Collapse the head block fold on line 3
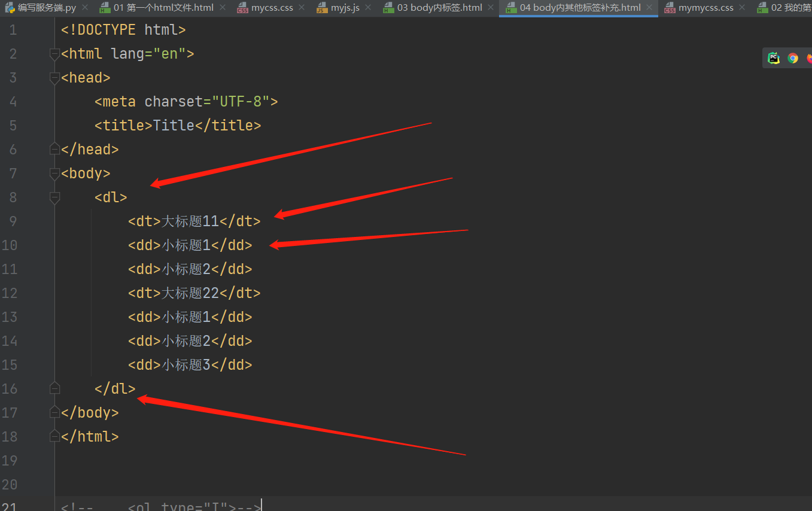 (x=54, y=78)
